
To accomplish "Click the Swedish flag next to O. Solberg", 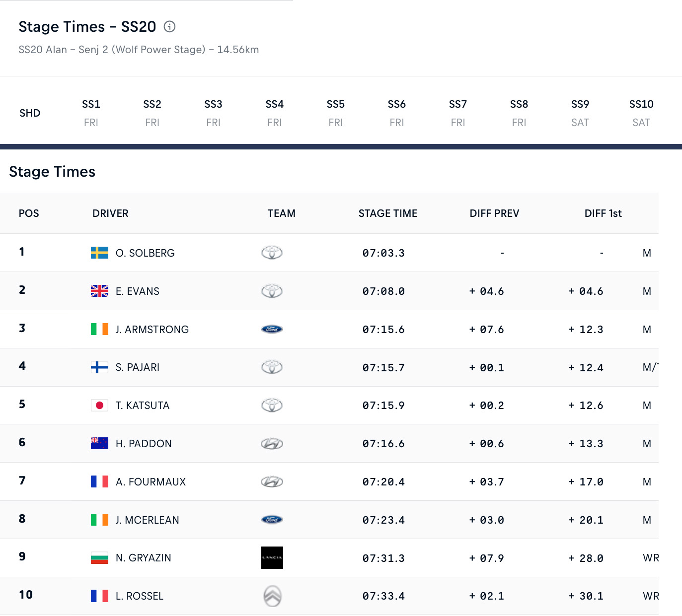I will point(99,253).
